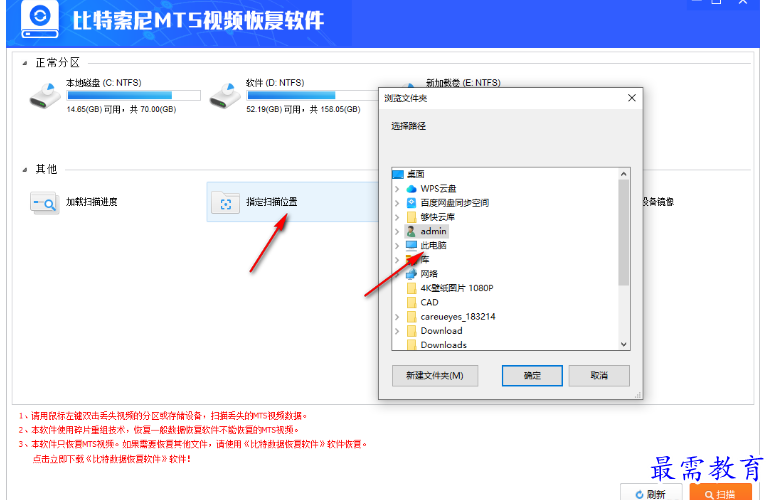Select the software D: NTFS drive icon

coord(225,95)
